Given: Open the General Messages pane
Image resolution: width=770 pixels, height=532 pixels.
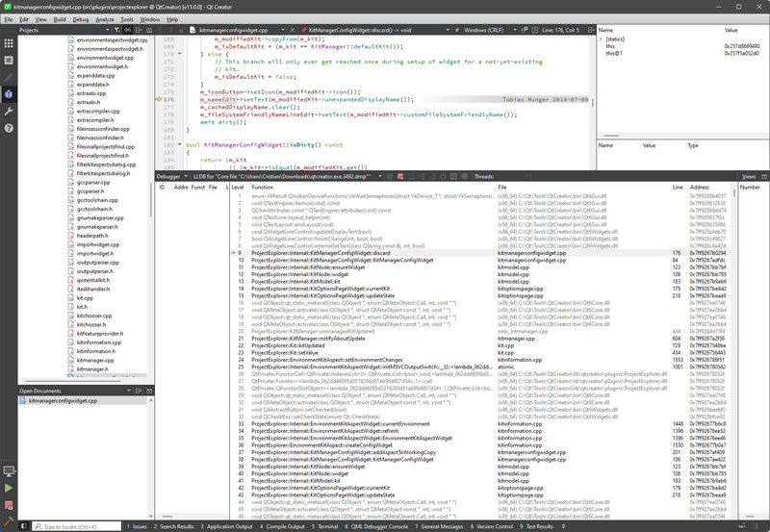Looking at the screenshot, I should point(439,526).
